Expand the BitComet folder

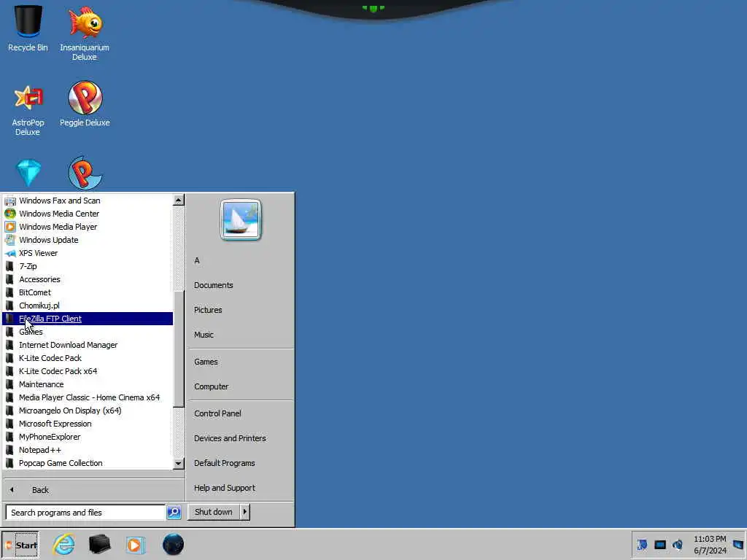click(x=88, y=292)
